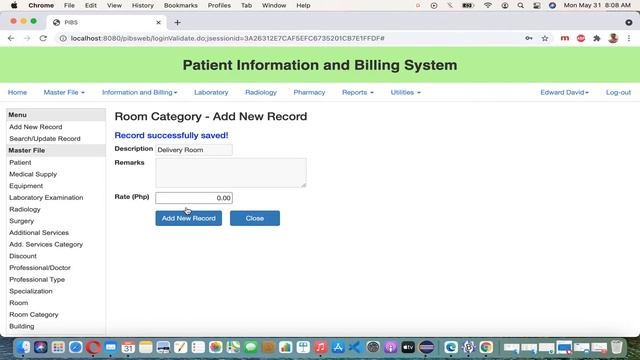Click the browser back arrow
The height and width of the screenshot is (360, 640).
11,38
